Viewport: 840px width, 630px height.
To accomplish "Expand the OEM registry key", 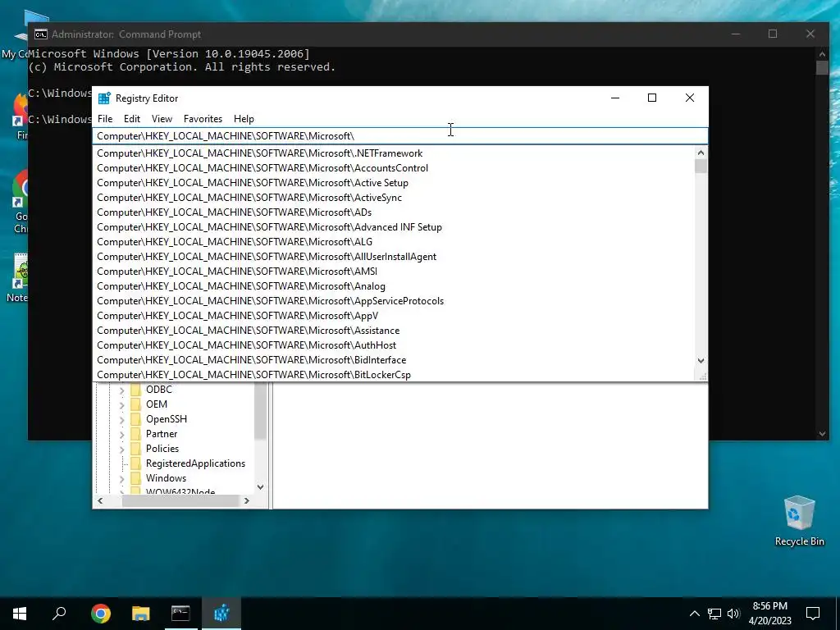I will (121, 405).
